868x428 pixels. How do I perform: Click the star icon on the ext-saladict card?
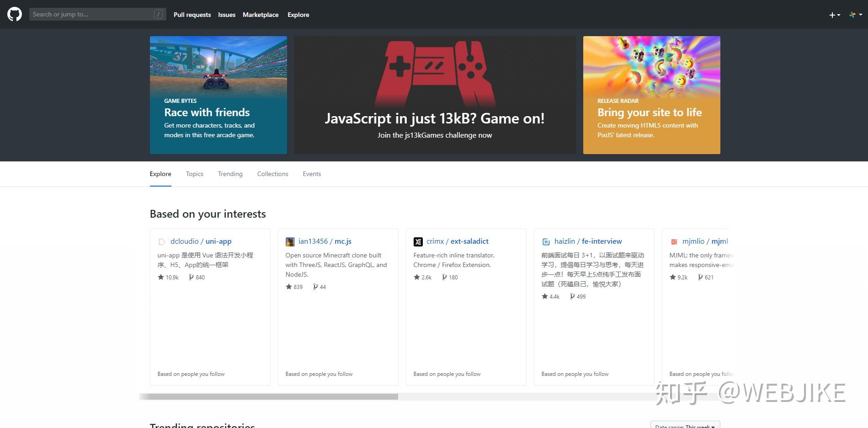[x=417, y=277]
